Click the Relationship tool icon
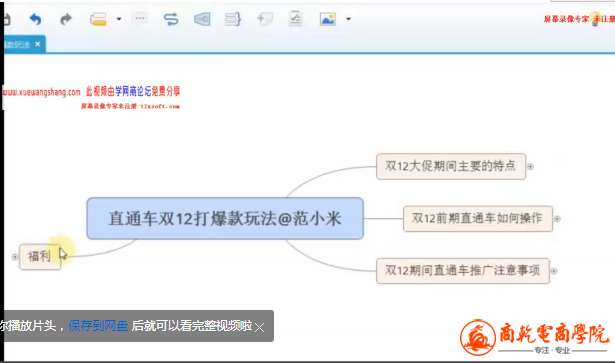The image size is (615, 363). (171, 19)
